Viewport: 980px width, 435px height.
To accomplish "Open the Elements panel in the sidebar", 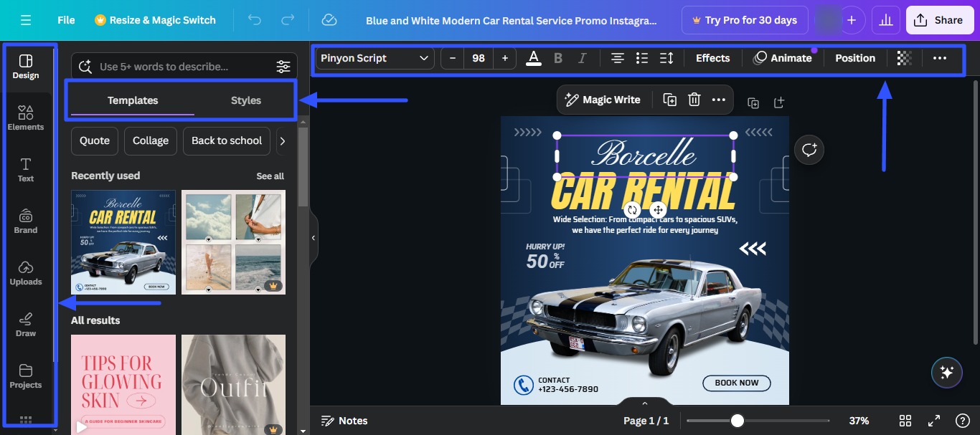I will point(26,118).
